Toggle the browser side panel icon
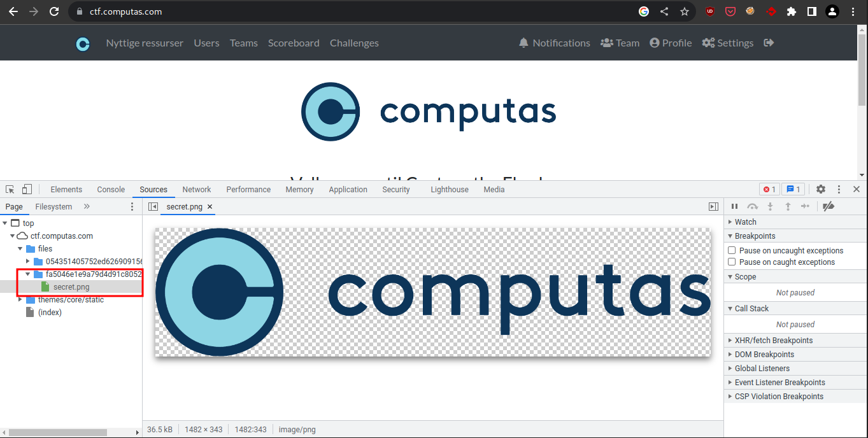Screen dimensions: 868x438 point(812,11)
